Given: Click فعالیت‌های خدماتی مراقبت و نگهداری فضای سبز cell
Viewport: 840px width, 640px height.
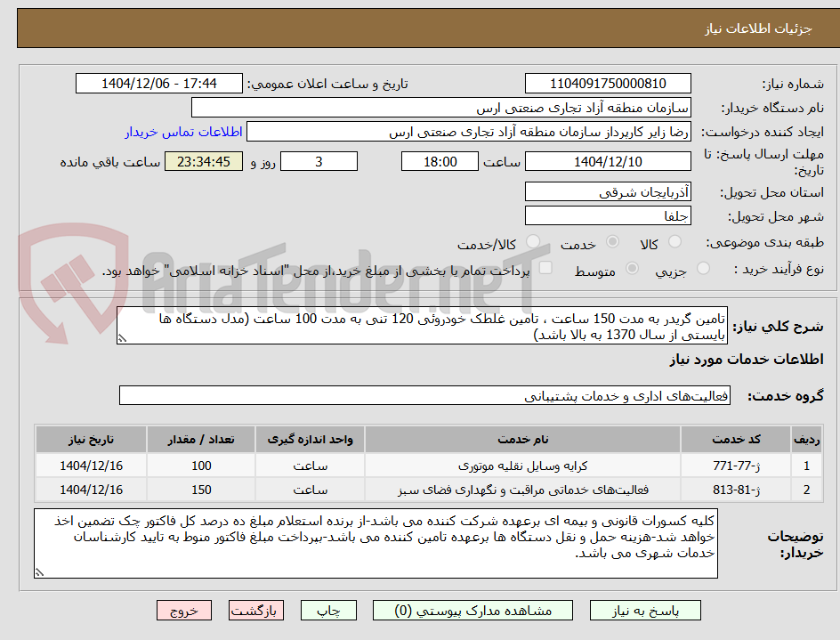Looking at the screenshot, I should 523,490.
